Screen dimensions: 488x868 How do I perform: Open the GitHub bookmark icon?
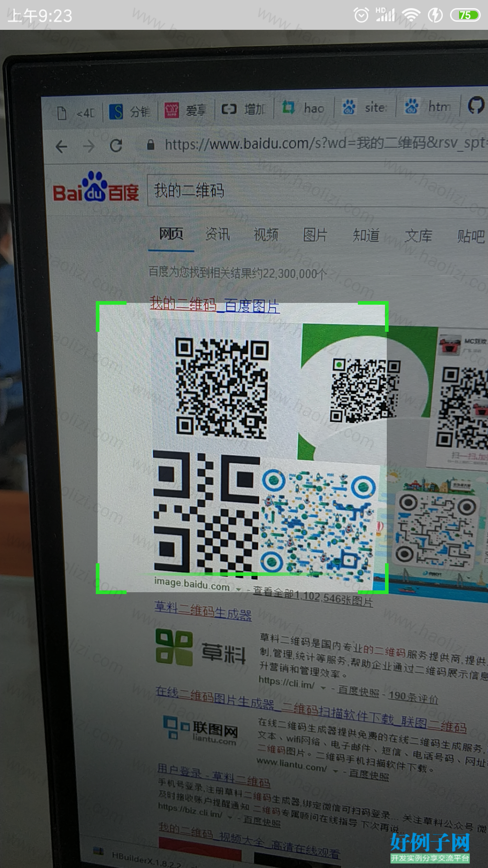click(476, 106)
